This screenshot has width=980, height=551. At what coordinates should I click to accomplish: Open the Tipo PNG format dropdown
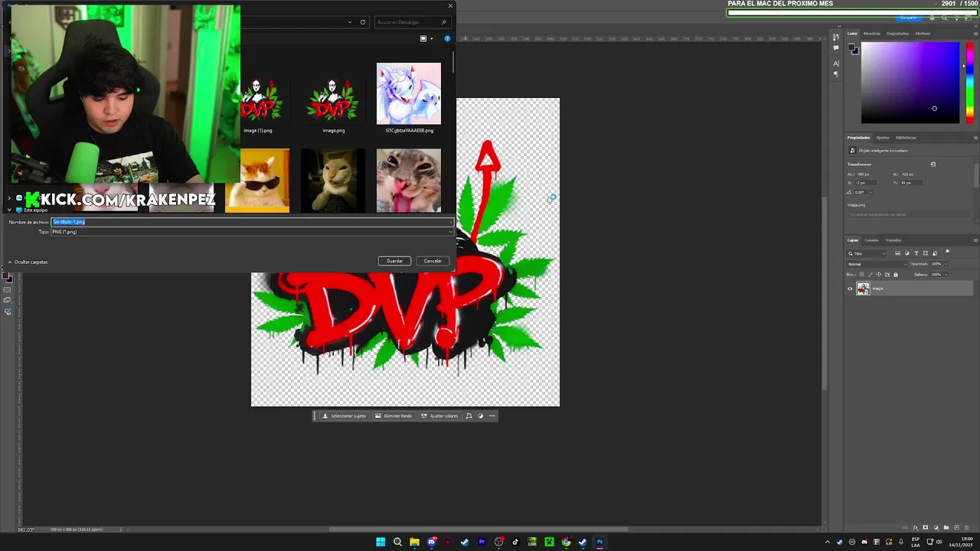click(x=252, y=232)
